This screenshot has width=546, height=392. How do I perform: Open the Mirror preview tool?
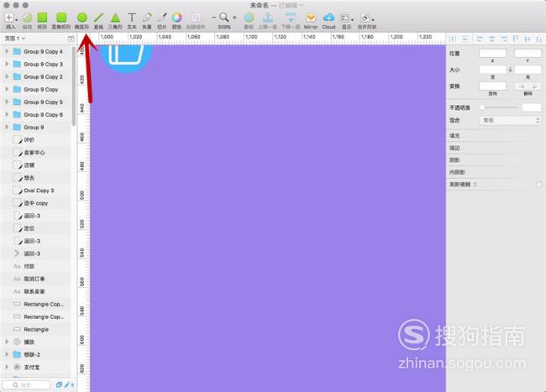point(311,20)
